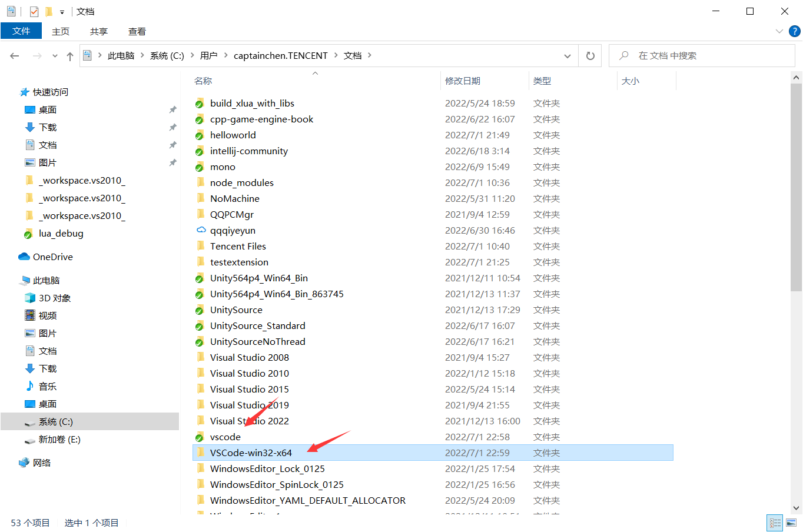Screen dimensions: 803x532
Task: Select the VSCode-win32-x64 folder icon
Action: tap(201, 453)
